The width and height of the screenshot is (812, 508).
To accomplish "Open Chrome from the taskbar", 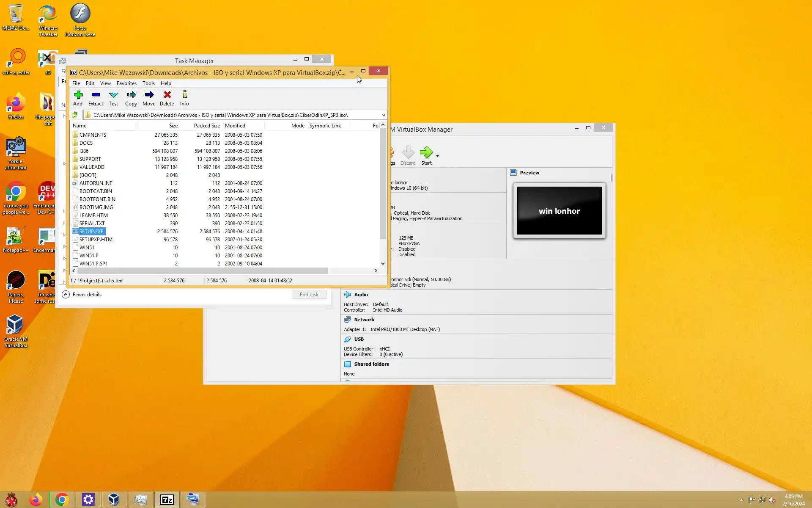I will click(62, 500).
